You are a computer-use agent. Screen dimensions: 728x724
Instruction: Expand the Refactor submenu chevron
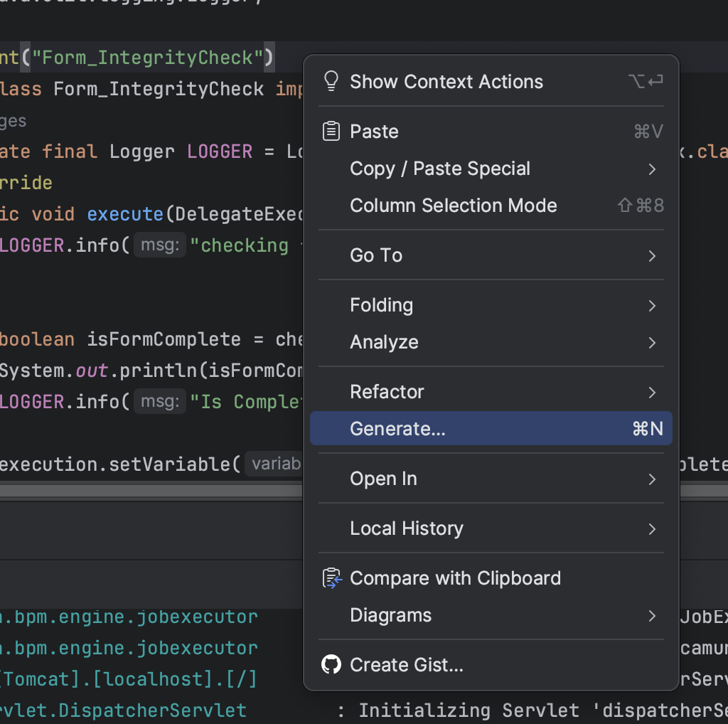[x=652, y=393]
